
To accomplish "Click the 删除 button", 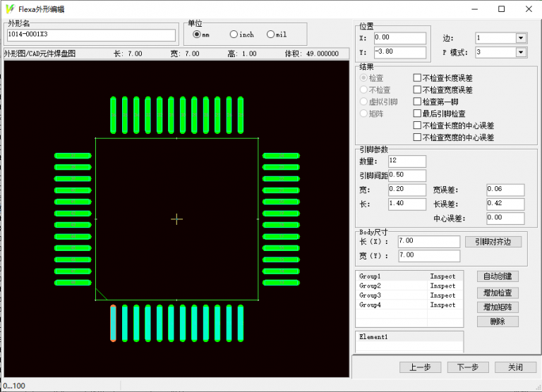I will [x=498, y=321].
